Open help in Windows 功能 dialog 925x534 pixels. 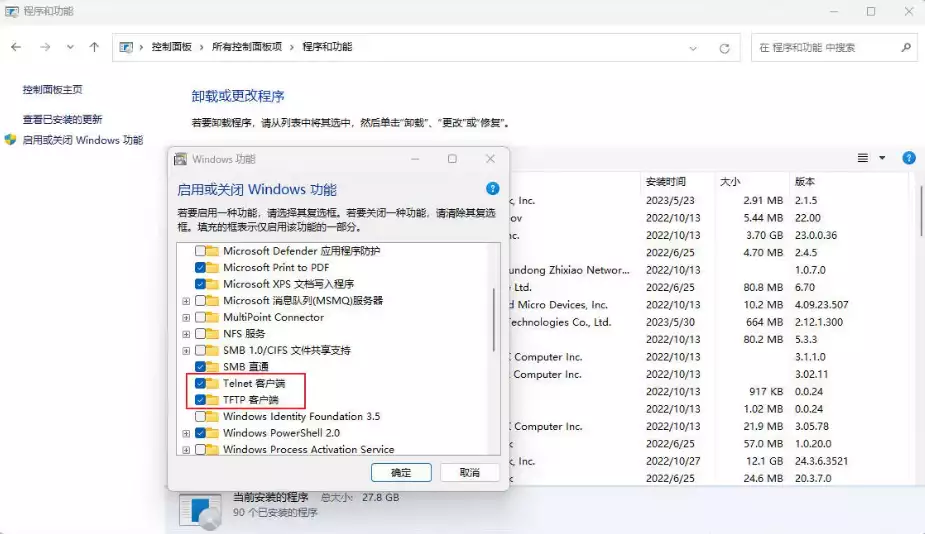tap(492, 188)
